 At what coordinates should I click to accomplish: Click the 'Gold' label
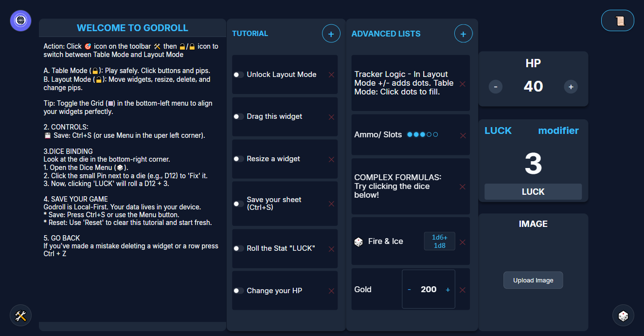(363, 290)
